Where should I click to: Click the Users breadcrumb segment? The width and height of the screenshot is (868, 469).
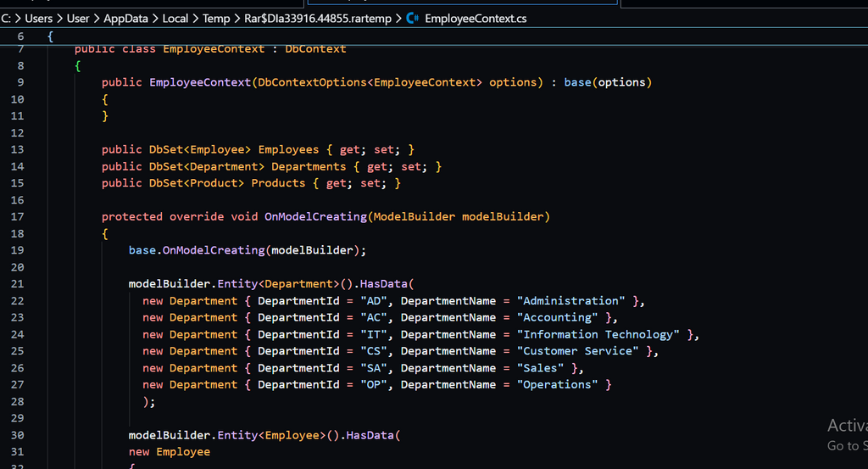click(39, 18)
